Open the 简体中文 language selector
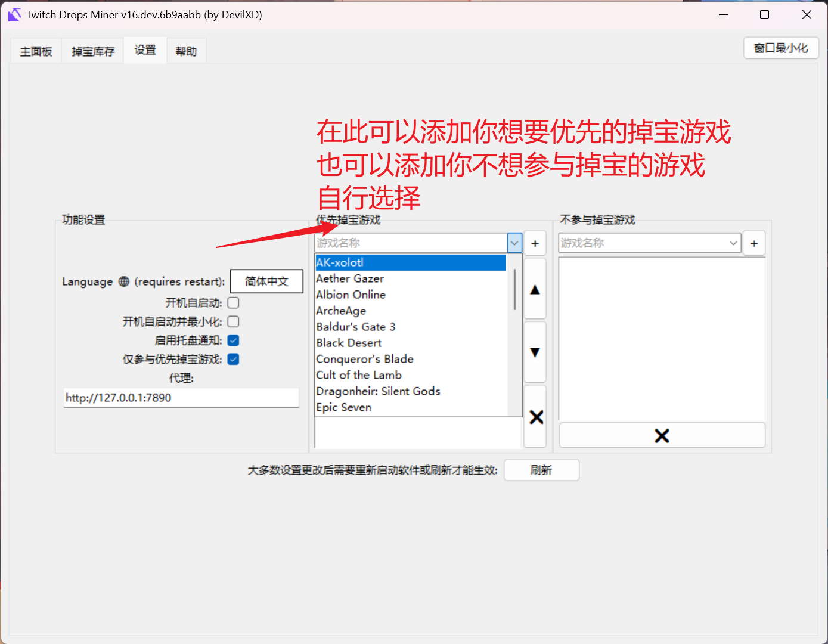This screenshot has width=828, height=644. [x=266, y=281]
